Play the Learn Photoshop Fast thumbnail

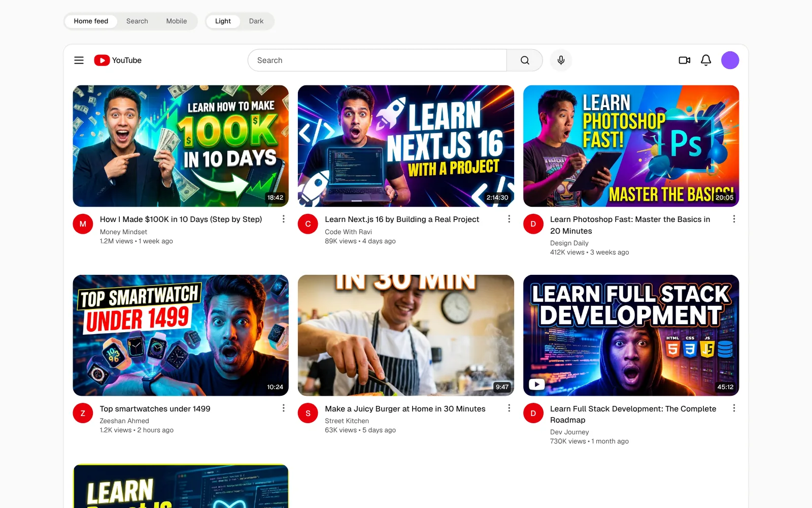631,146
